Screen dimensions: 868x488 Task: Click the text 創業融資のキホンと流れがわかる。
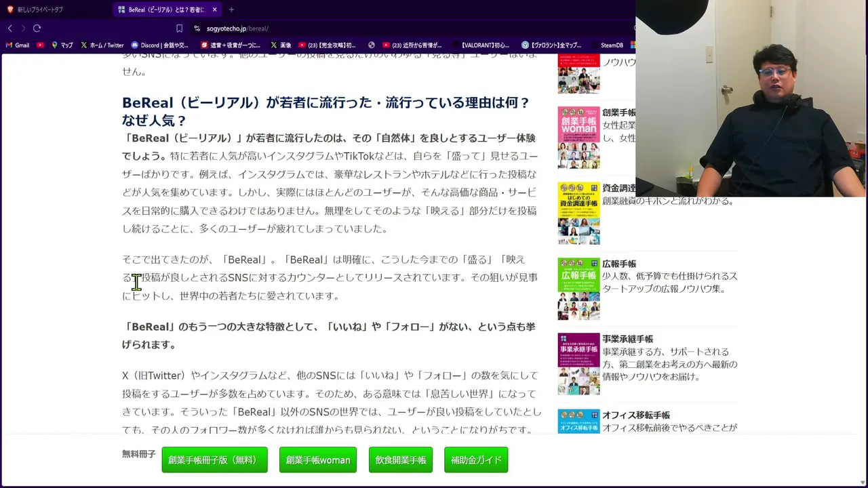click(x=668, y=201)
